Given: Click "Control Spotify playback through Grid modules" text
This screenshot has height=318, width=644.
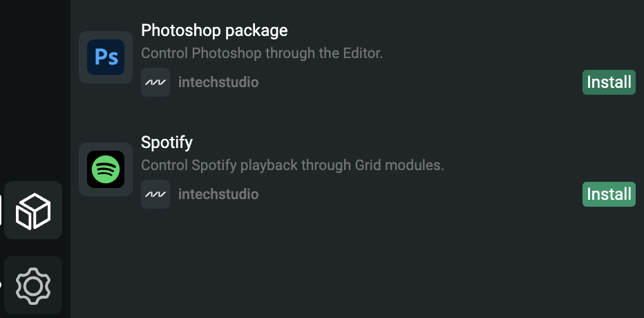Looking at the screenshot, I should tap(292, 165).
